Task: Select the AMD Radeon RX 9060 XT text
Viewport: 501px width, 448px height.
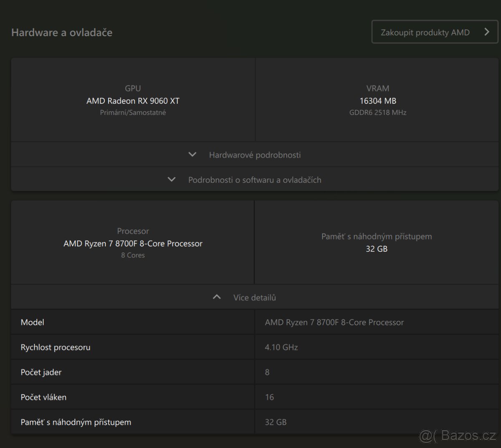Action: point(133,101)
